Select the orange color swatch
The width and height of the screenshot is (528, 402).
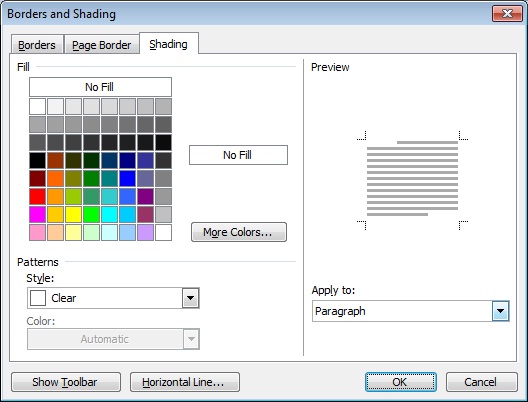(x=55, y=179)
